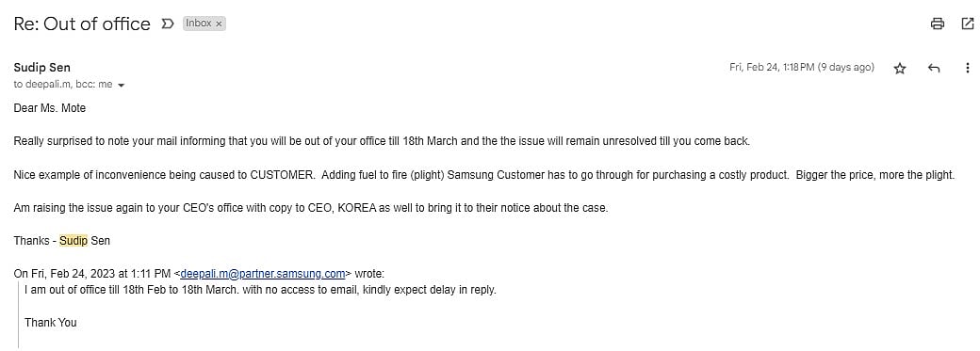Click the sender name Sudip Sen
The image size is (980, 351).
coord(41,68)
